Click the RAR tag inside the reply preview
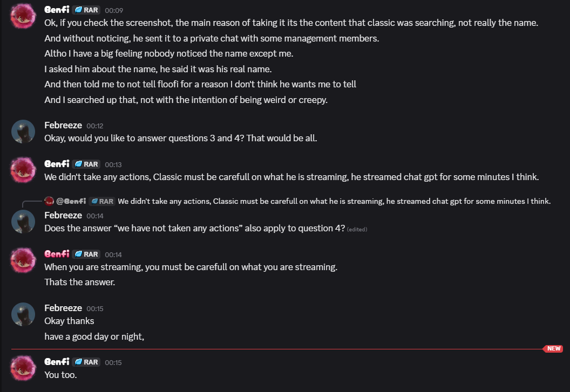Viewport: 570px width, 392px height. [x=102, y=202]
